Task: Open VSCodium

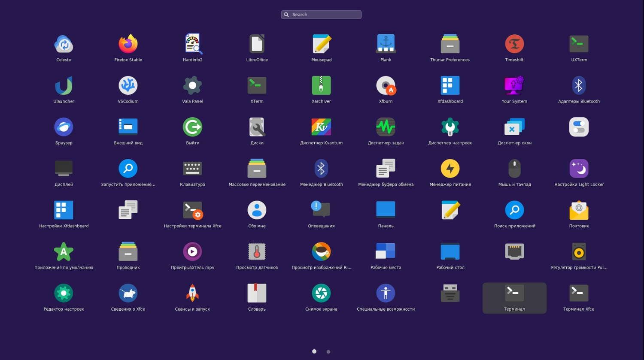Action: pyautogui.click(x=128, y=85)
